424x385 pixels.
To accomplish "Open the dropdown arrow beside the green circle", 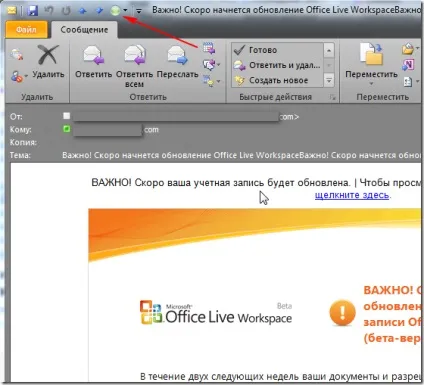I will pyautogui.click(x=125, y=11).
